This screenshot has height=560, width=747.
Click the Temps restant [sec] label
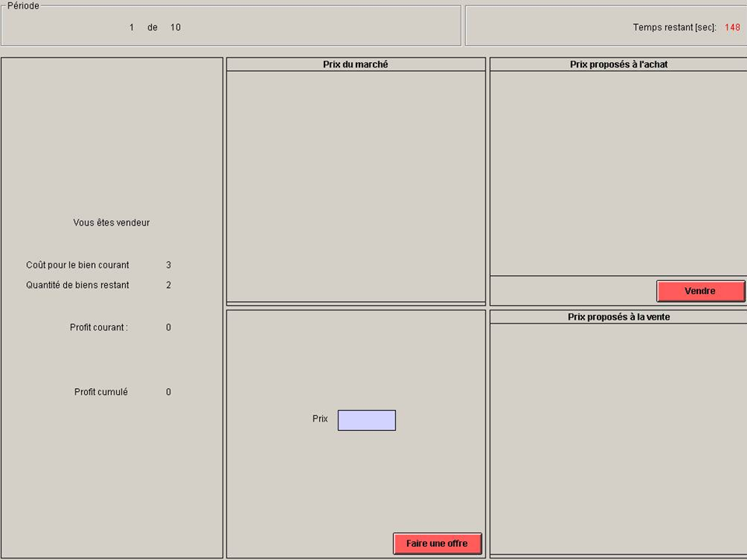coord(675,28)
